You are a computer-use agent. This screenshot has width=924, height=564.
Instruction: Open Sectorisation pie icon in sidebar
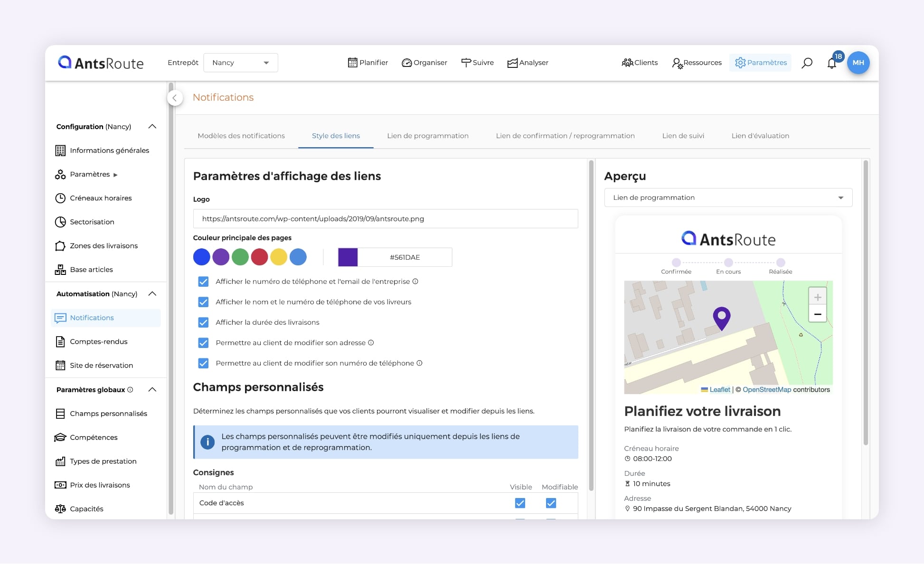point(60,222)
